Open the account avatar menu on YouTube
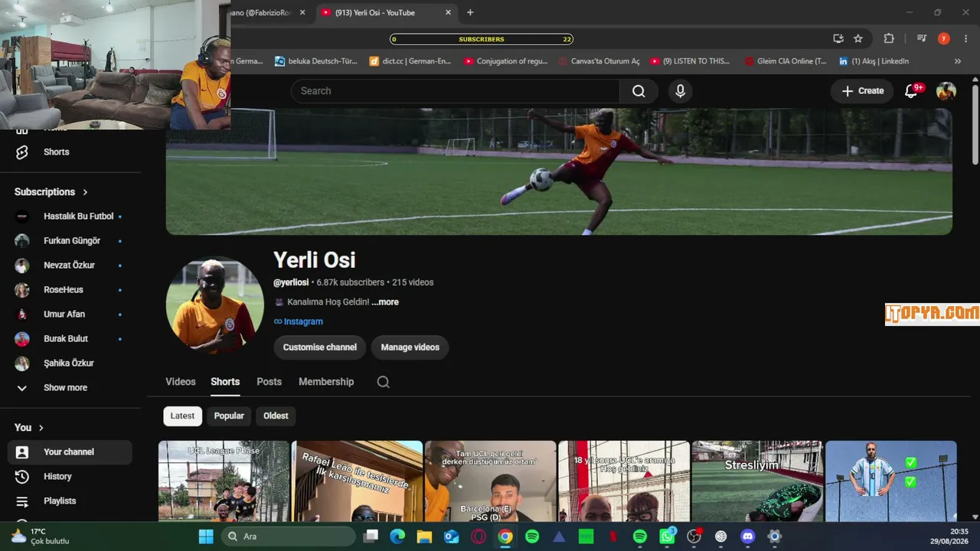Image resolution: width=980 pixels, height=551 pixels. click(946, 91)
